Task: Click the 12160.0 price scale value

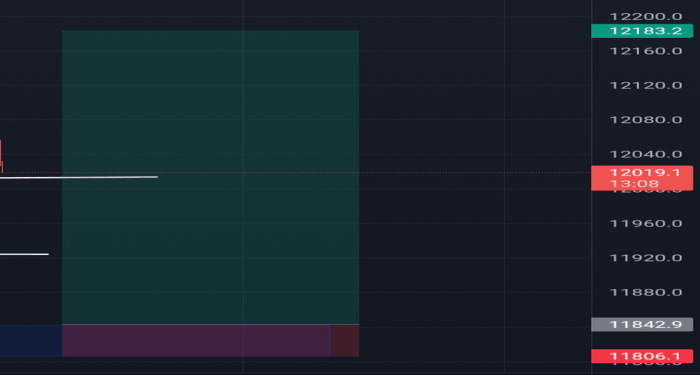Action: 646,51
